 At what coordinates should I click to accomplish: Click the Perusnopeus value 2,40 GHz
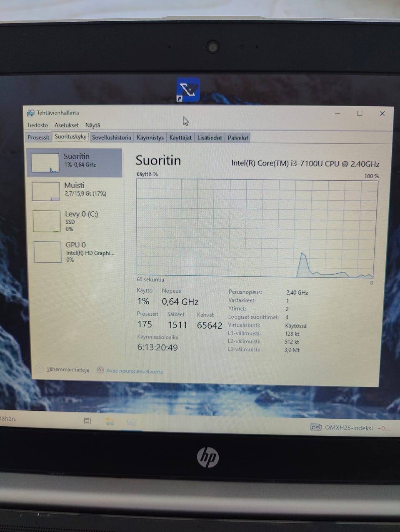pyautogui.click(x=297, y=293)
